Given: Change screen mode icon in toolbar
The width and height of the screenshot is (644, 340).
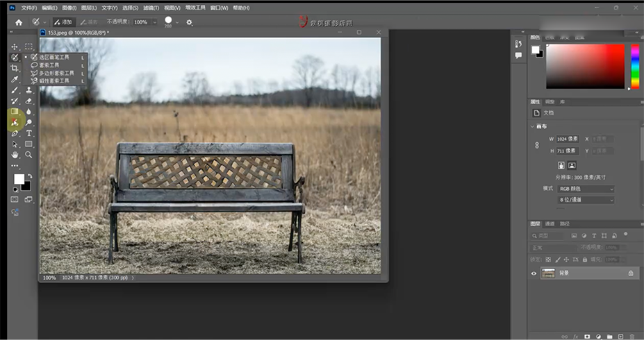Looking at the screenshot, I should coord(28,199).
